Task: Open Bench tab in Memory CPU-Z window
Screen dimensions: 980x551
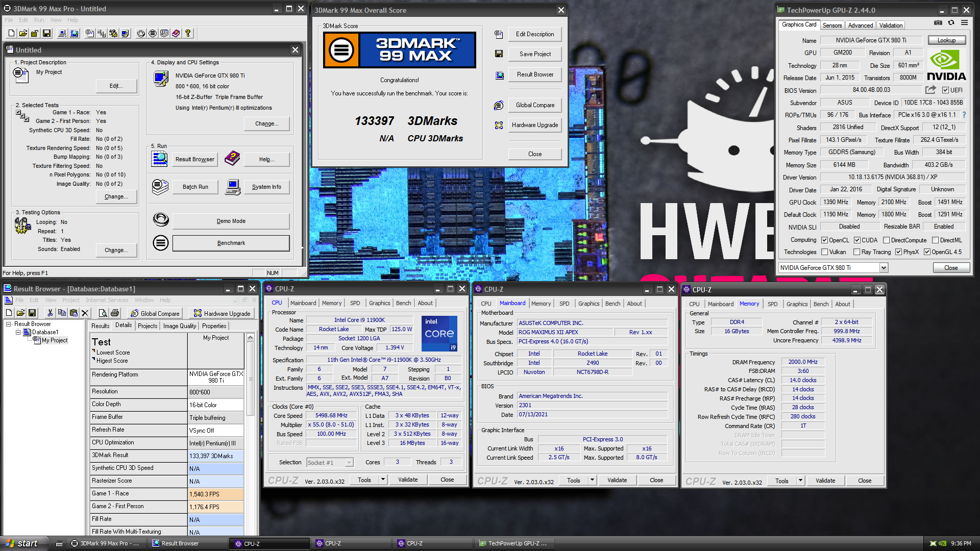Action: tap(821, 304)
